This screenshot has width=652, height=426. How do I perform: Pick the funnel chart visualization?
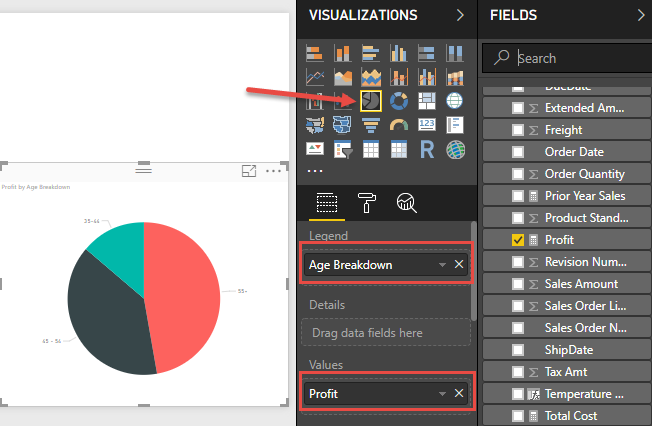(x=370, y=125)
